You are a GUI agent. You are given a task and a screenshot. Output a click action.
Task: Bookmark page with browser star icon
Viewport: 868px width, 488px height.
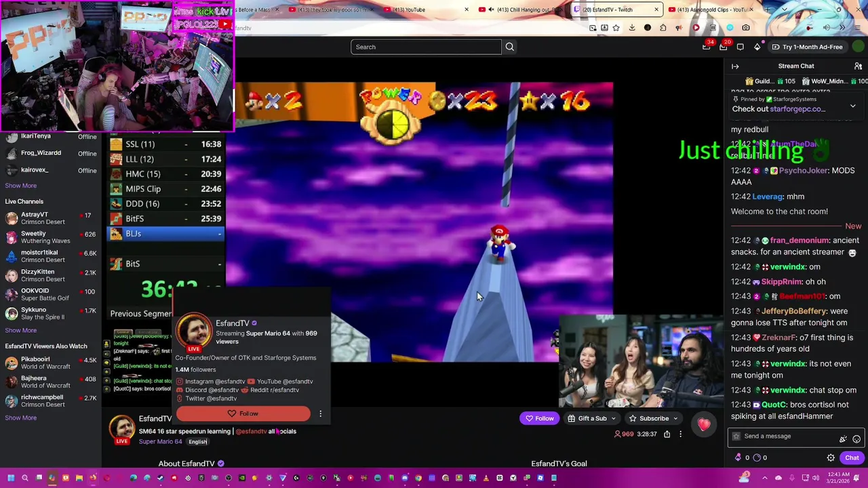coord(616,28)
